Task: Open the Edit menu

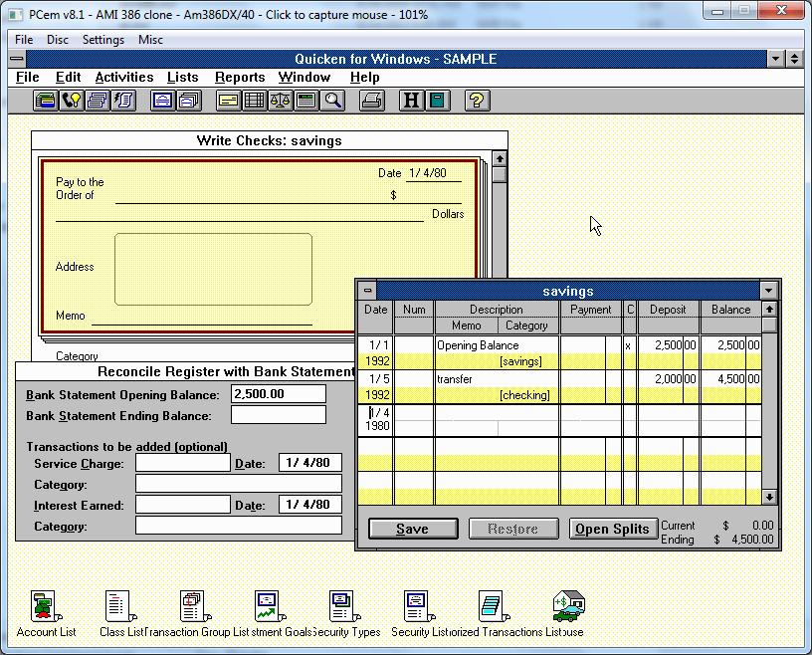Action: pos(69,78)
